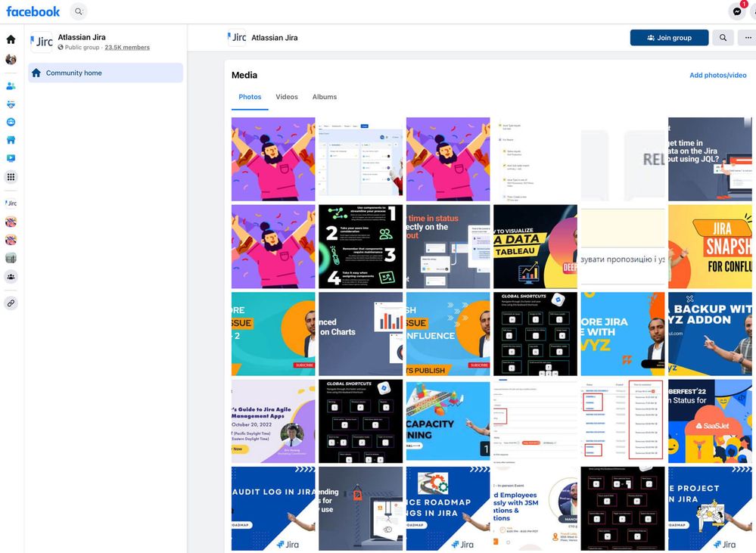This screenshot has height=553, width=756.
Task: Open the crane and laptop photo
Action: click(361, 508)
